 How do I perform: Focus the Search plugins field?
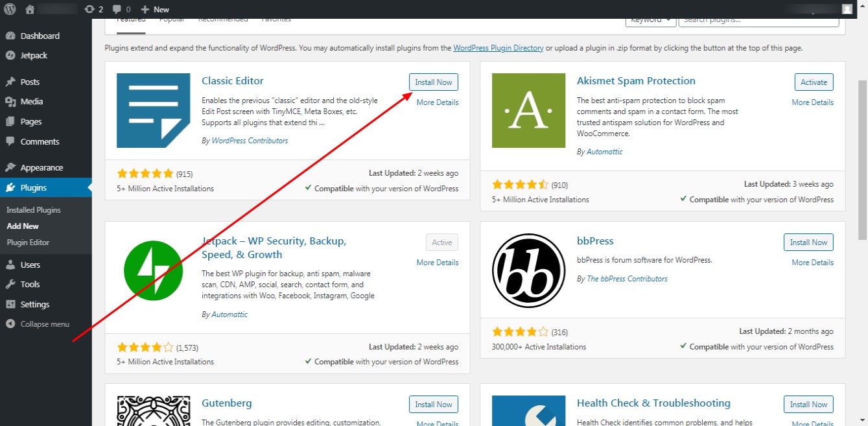(x=758, y=22)
